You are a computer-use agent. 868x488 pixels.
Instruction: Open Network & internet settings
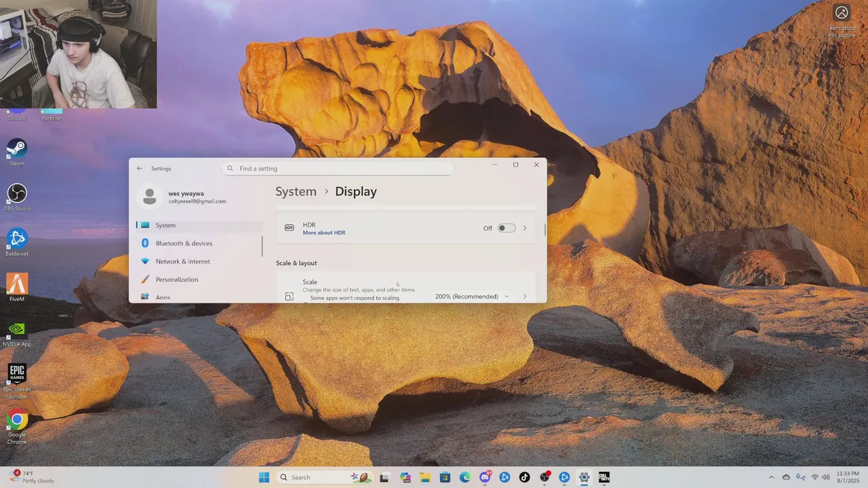198,262
